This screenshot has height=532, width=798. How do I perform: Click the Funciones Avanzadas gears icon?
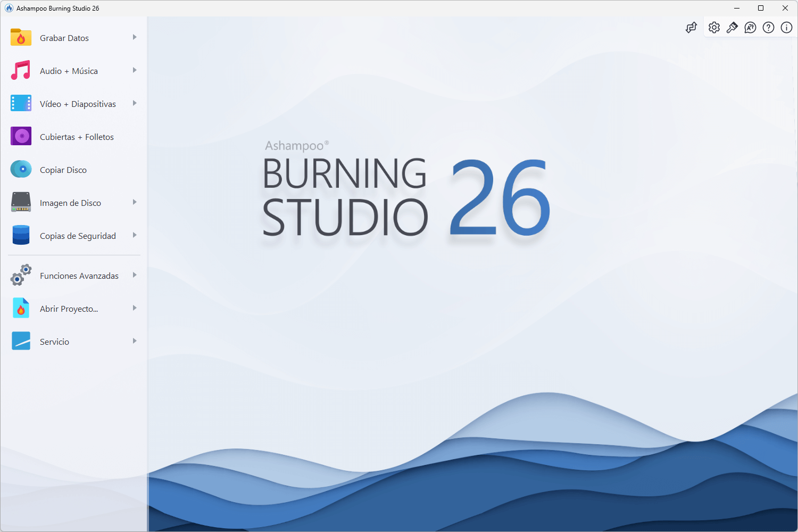[21, 275]
